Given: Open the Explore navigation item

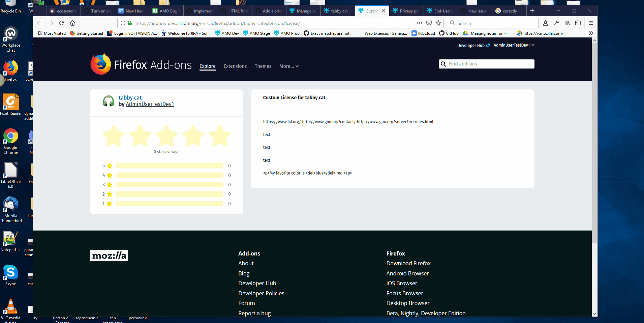Looking at the screenshot, I should coord(208,66).
